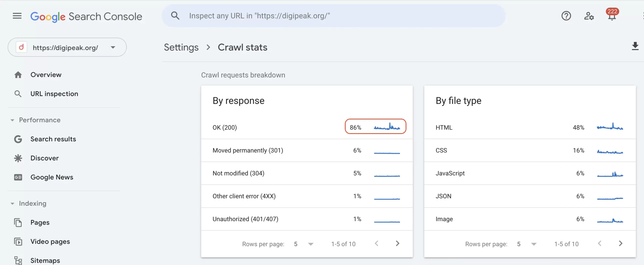Click the OK (200) sparkline chart
The image size is (644, 265).
click(x=387, y=126)
